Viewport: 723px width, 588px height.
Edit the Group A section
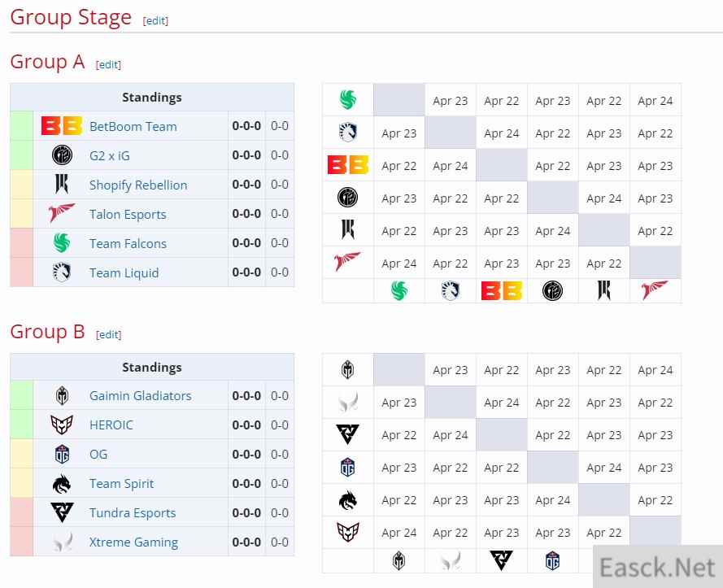point(108,65)
